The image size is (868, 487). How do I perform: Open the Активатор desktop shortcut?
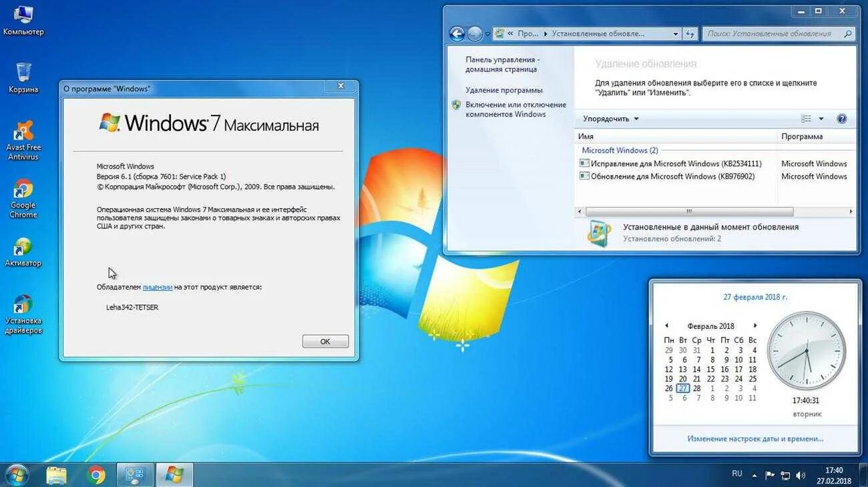(23, 252)
